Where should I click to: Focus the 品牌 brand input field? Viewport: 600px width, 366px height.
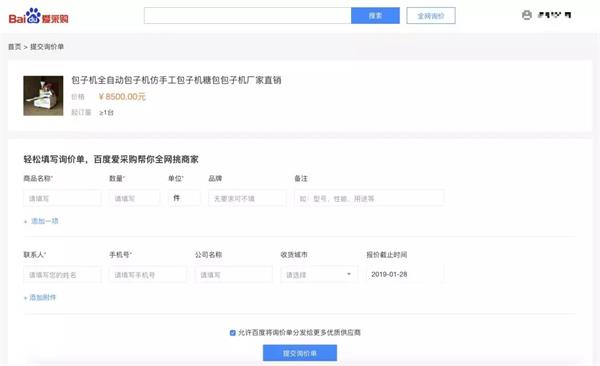pyautogui.click(x=247, y=198)
